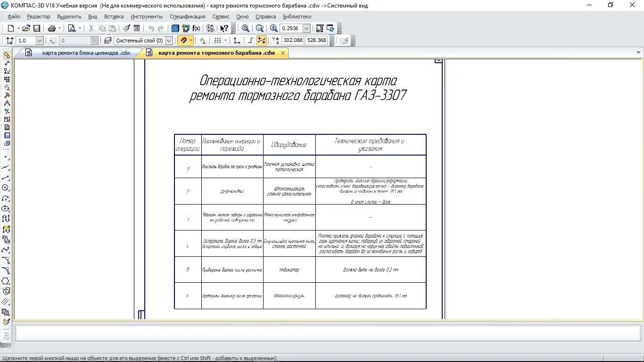The height and width of the screenshot is (362, 644).
Task: Click the X coordinate field 302.088
Action: [x=293, y=41]
